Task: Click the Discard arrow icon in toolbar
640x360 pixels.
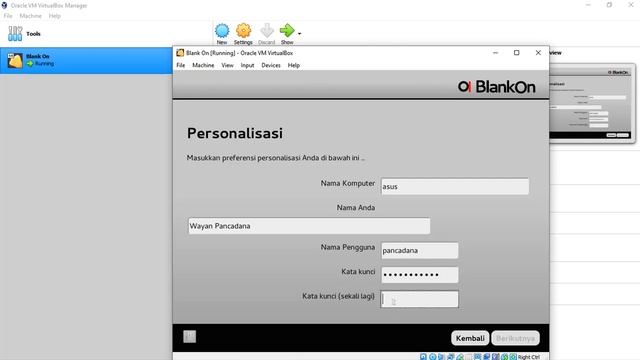Action: point(267,31)
